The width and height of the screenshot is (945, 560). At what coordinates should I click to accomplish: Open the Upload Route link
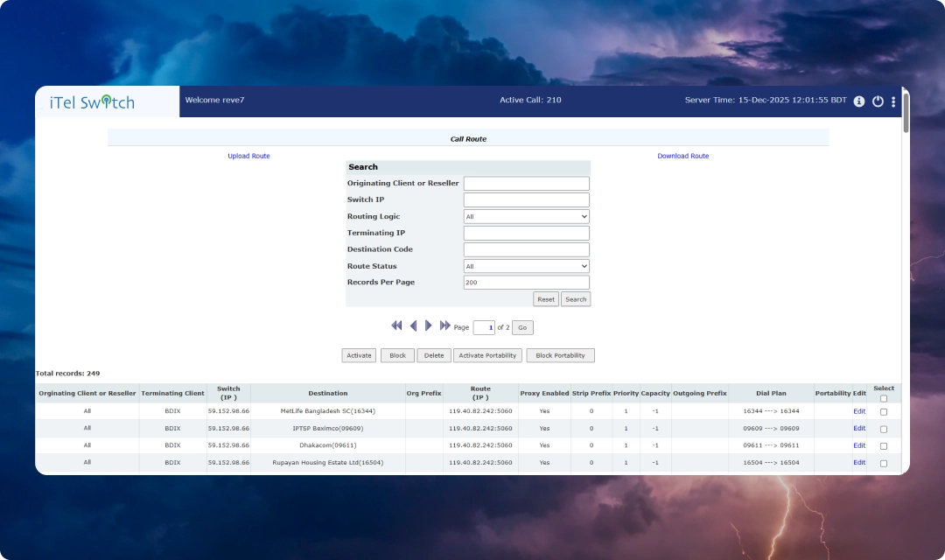coord(248,156)
